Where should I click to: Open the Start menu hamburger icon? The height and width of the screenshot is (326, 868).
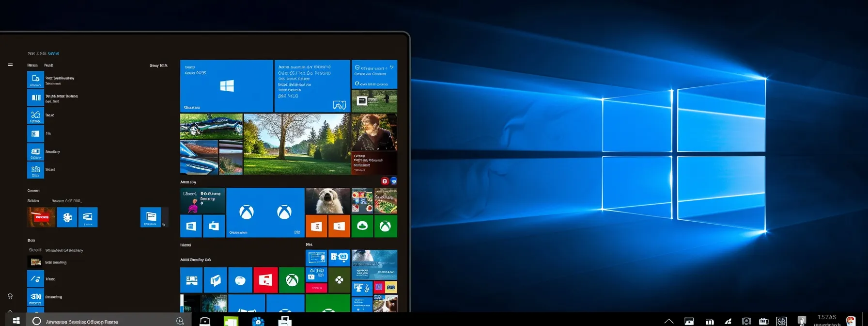10,65
